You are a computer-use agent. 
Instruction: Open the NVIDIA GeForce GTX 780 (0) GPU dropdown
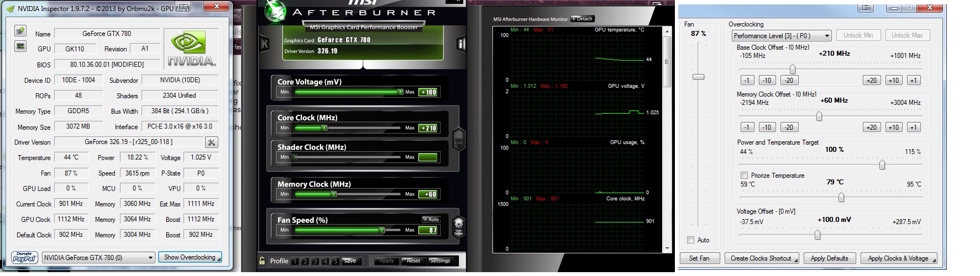(x=98, y=257)
